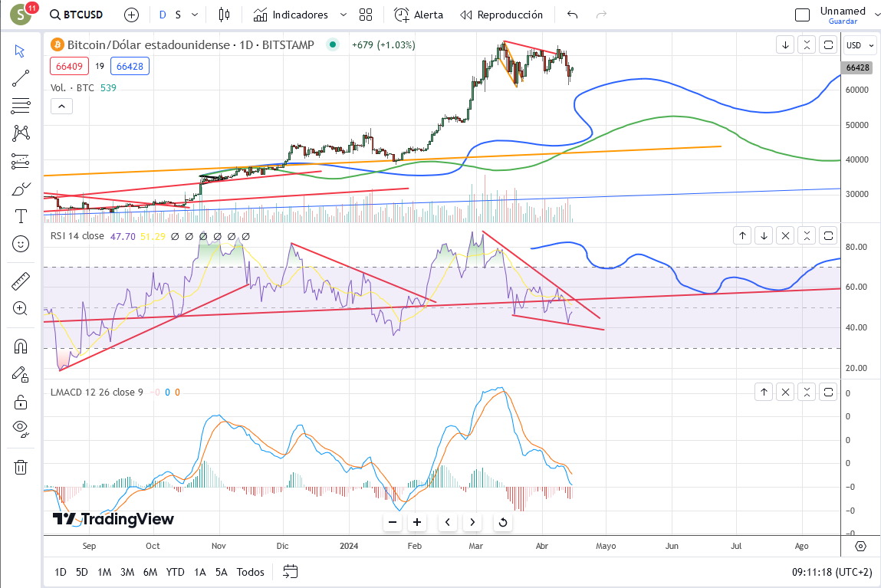The height and width of the screenshot is (588, 881).
Task: Open BTCUSD symbol search
Action: click(77, 15)
